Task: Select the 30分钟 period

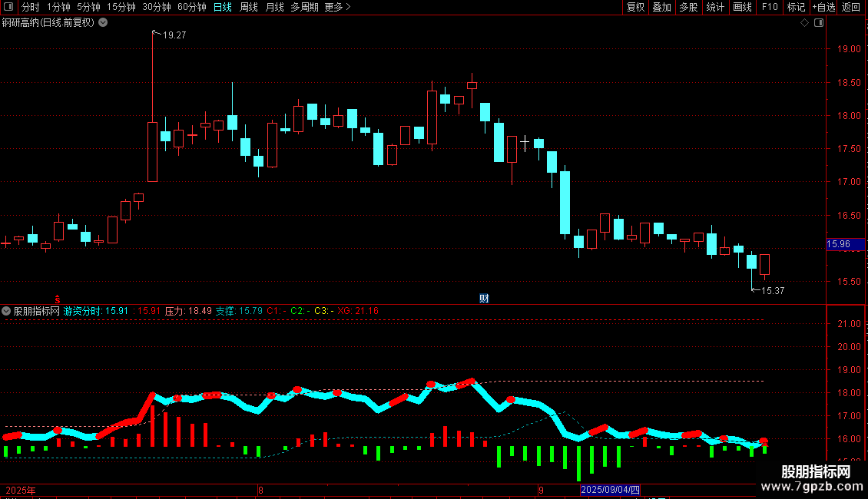Action: click(x=156, y=7)
